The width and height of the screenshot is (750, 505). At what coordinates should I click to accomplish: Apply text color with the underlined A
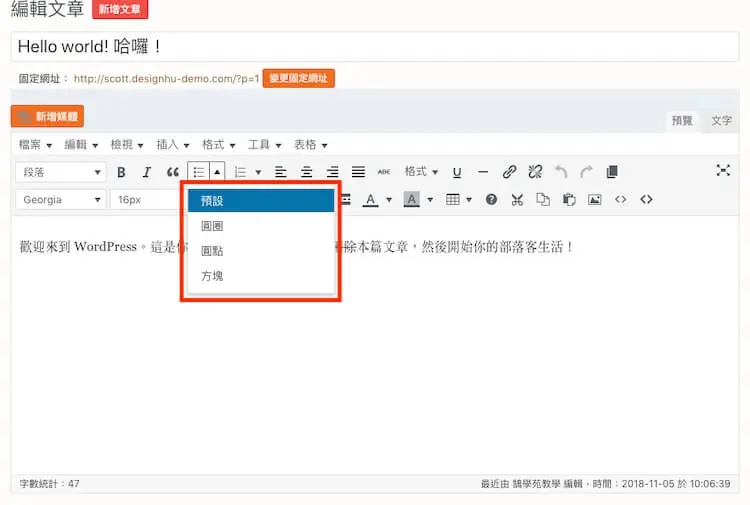pos(370,199)
